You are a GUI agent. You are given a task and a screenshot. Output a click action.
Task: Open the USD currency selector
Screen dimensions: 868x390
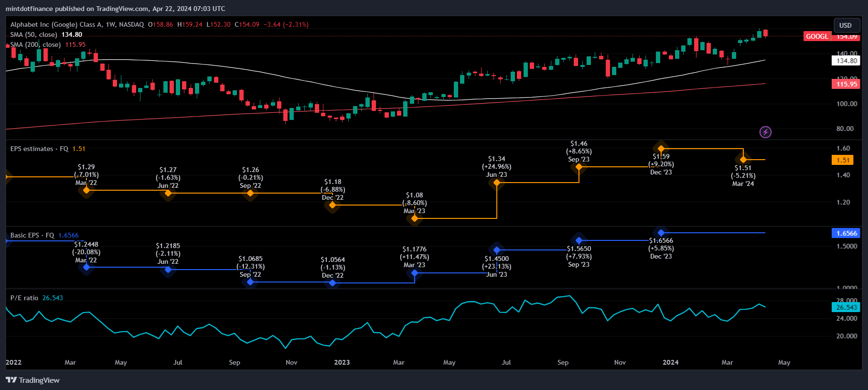[847, 25]
